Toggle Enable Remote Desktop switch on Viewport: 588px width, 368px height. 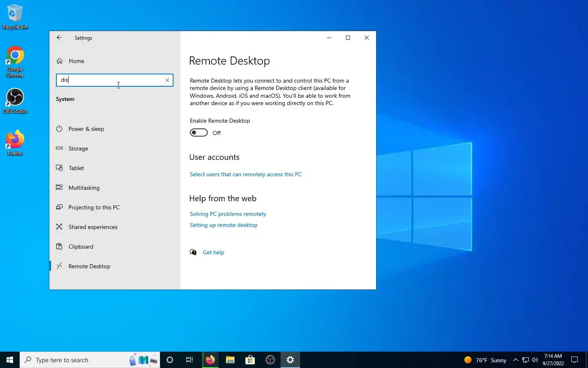pyautogui.click(x=199, y=132)
